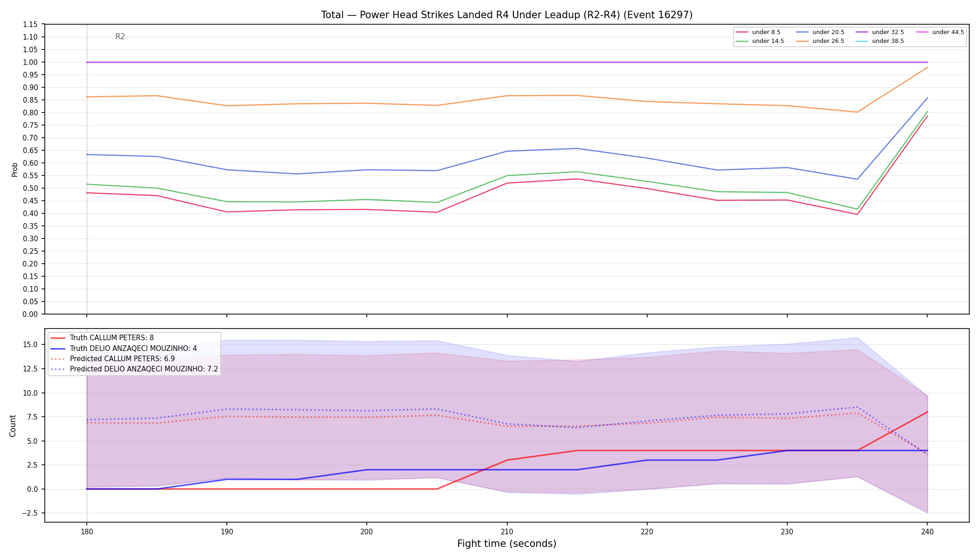Image resolution: width=980 pixels, height=560 pixels.
Task: Click the 0.50 tick on Prob axis
Action: [x=30, y=188]
